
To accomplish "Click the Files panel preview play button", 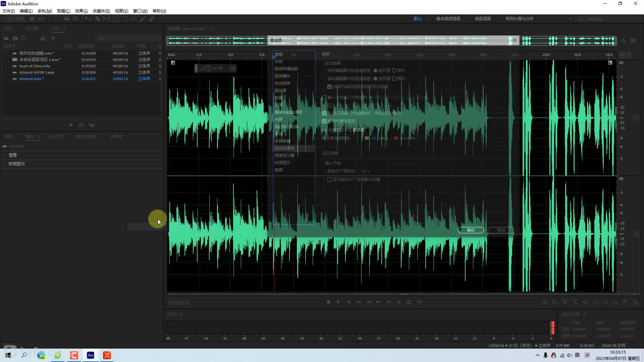I will click(x=71, y=125).
